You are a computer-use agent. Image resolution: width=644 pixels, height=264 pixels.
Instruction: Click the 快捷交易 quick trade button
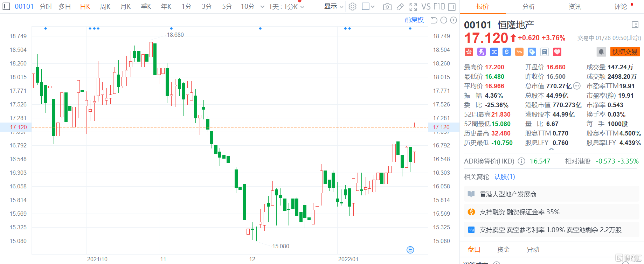pyautogui.click(x=625, y=52)
